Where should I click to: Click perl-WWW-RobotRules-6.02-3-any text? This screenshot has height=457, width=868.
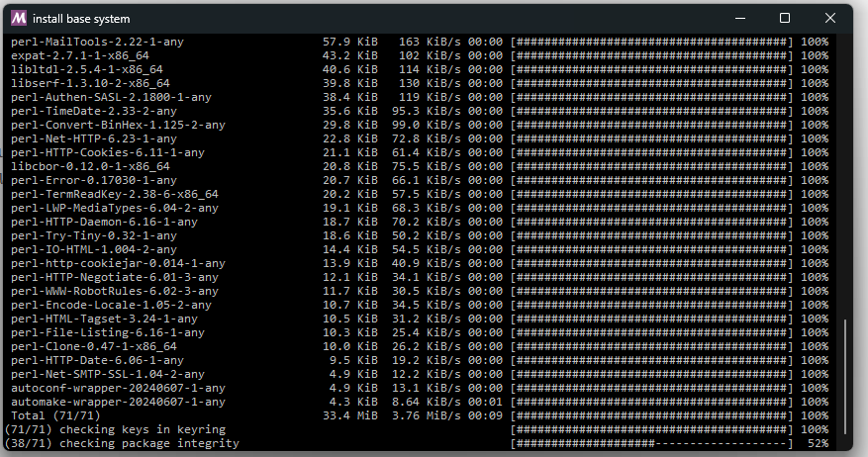tap(115, 291)
